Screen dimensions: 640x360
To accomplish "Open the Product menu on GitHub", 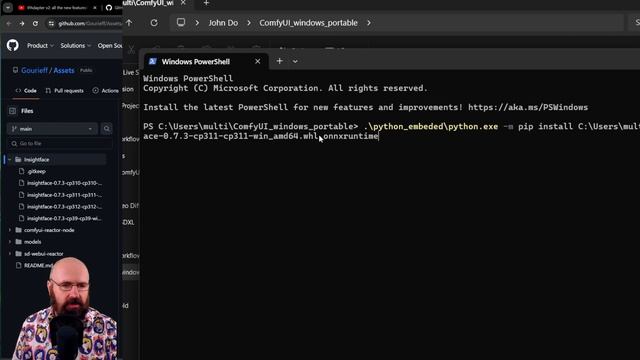I will tap(40, 46).
